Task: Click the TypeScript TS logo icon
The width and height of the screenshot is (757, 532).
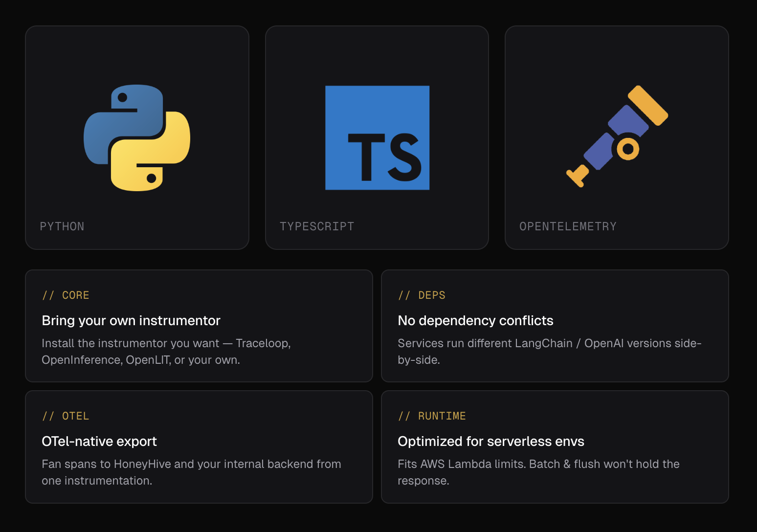Action: click(377, 138)
